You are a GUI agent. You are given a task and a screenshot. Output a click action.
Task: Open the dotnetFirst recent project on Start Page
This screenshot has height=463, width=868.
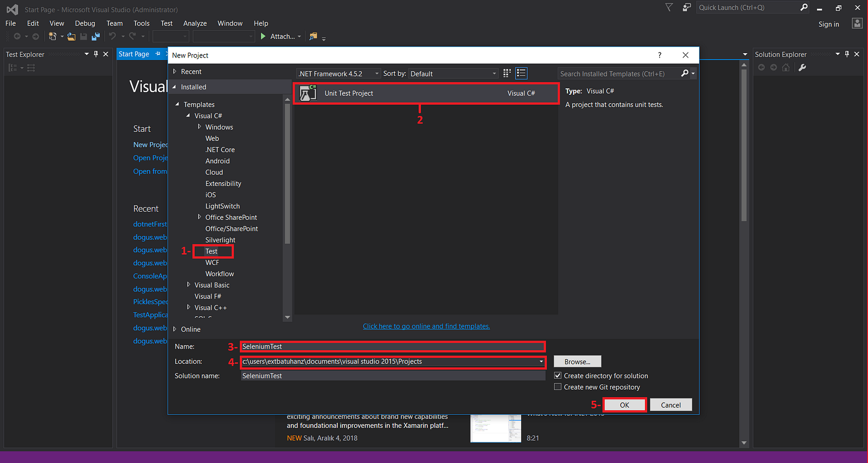pos(150,224)
